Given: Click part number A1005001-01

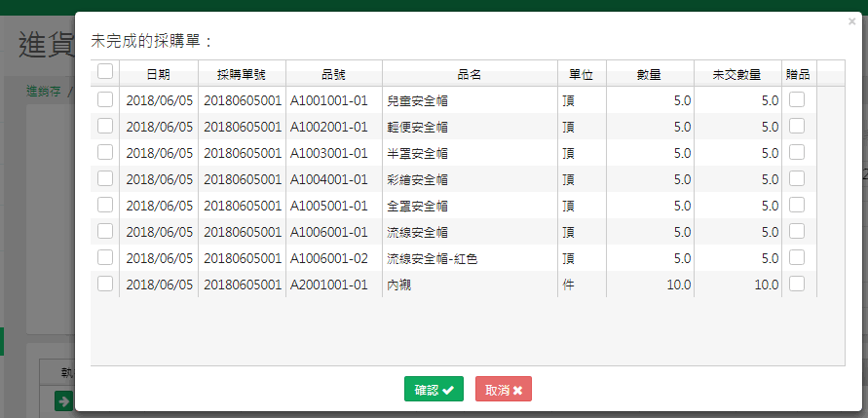Looking at the screenshot, I should coord(329,206).
